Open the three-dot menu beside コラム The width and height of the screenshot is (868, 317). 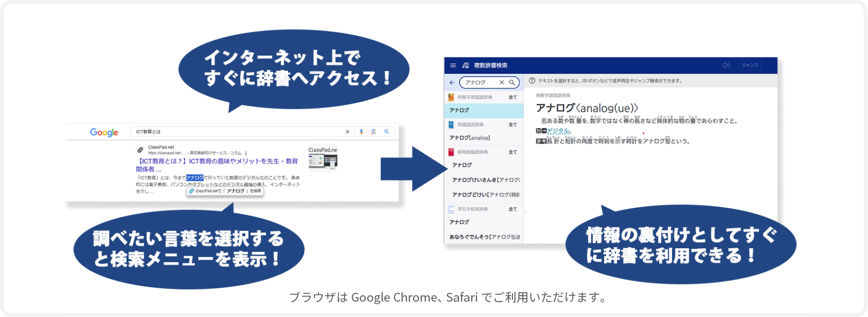click(246, 153)
